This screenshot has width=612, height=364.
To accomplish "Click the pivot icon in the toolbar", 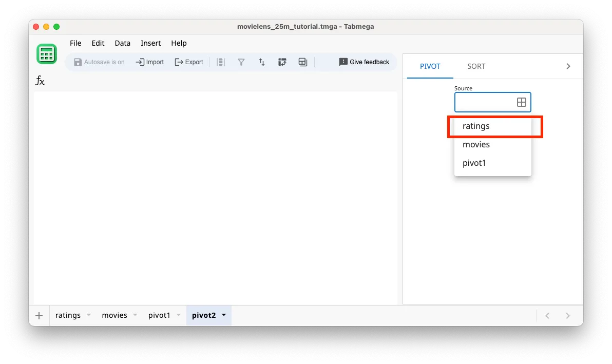I will tap(282, 62).
